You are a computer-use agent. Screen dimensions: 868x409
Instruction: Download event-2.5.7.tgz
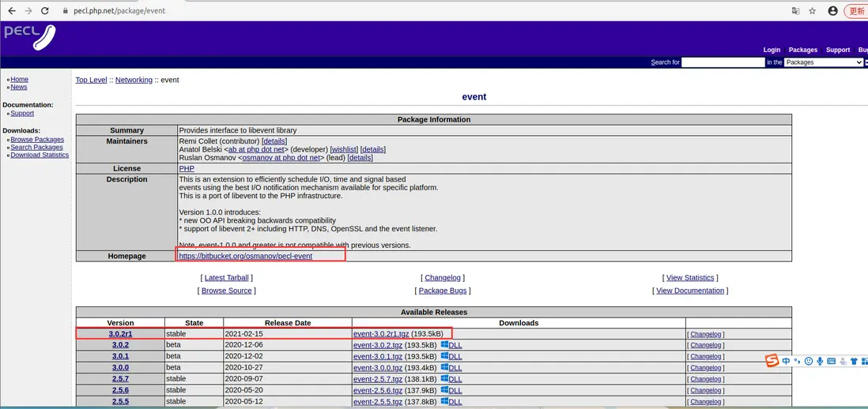pos(378,379)
